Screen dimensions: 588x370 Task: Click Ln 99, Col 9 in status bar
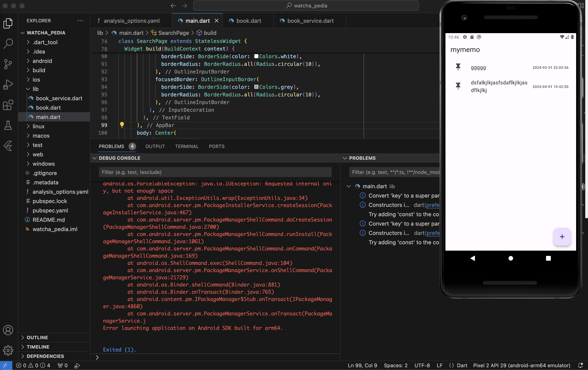pos(362,365)
